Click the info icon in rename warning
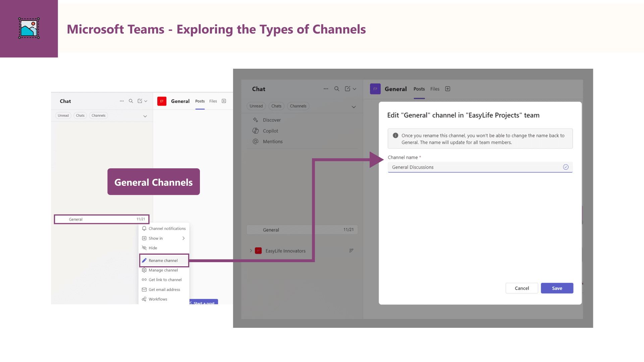This screenshot has width=644, height=362. tap(395, 135)
